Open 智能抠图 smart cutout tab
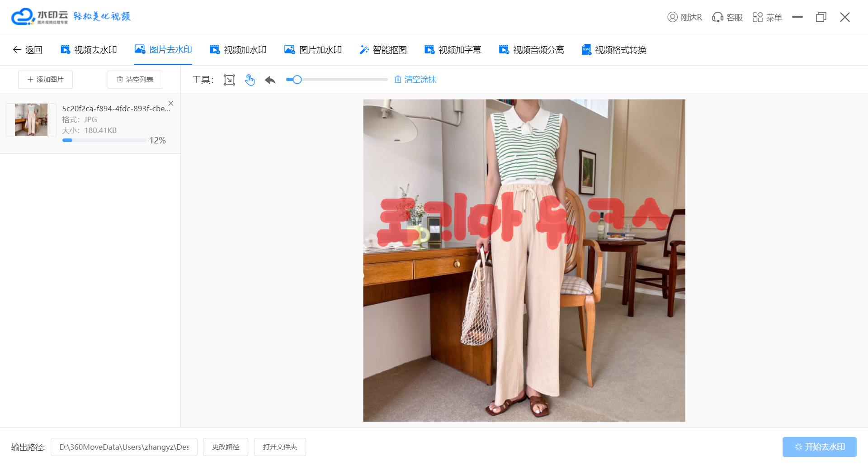The height and width of the screenshot is (466, 868). (x=383, y=50)
